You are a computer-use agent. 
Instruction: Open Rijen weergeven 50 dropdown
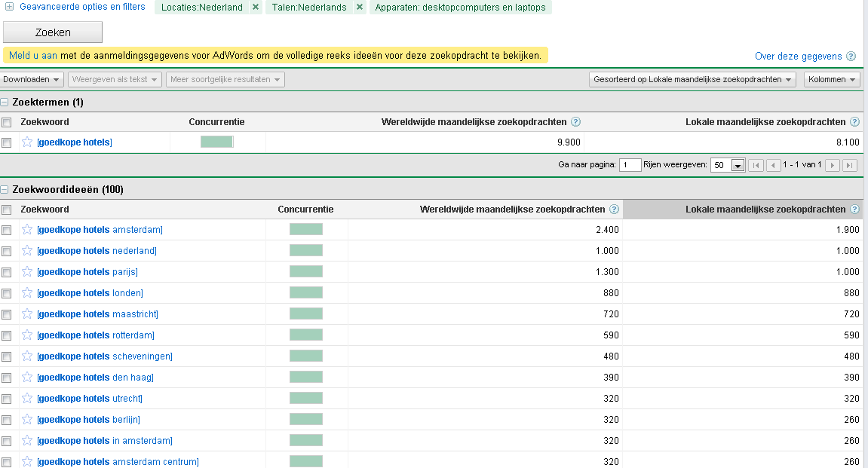pos(728,165)
